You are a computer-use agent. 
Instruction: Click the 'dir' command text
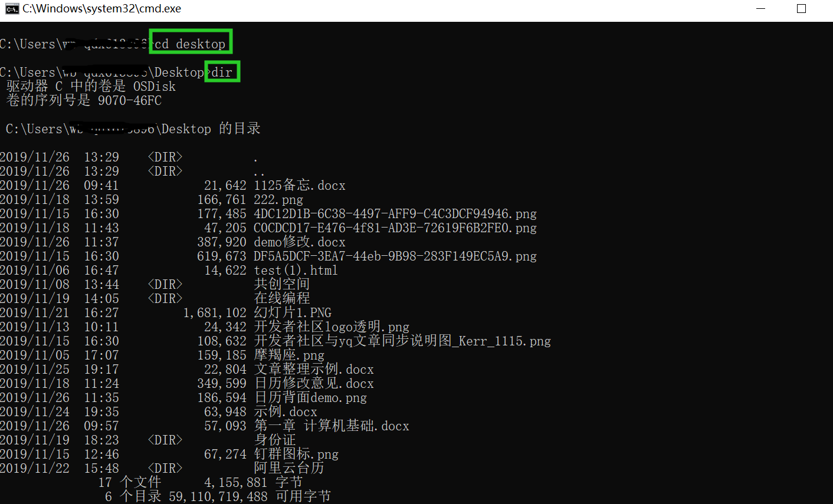click(x=222, y=72)
